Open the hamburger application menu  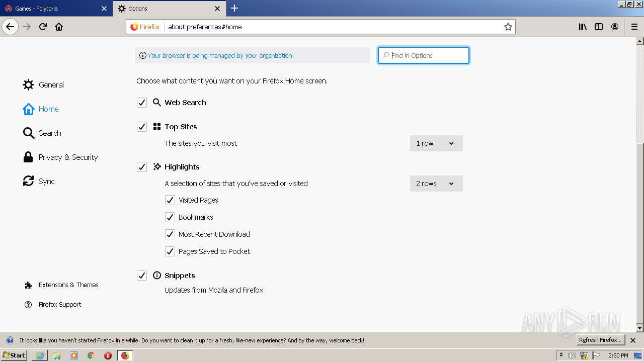coord(634,27)
